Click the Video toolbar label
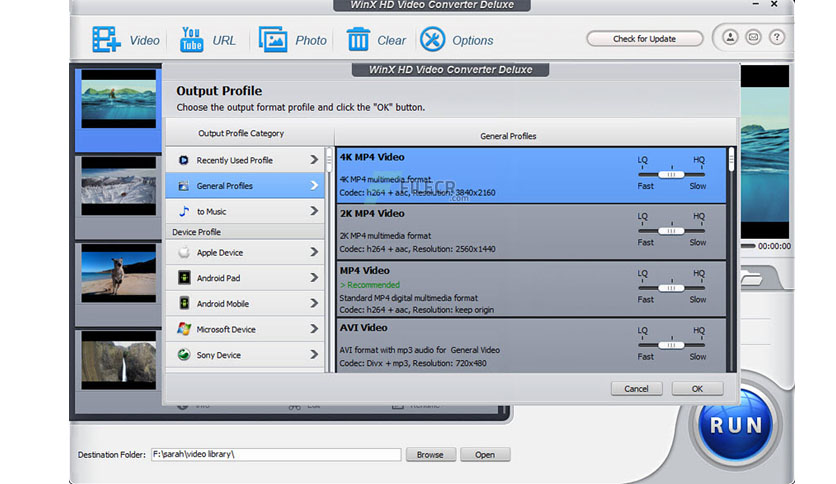The image size is (836, 484). pyautogui.click(x=144, y=41)
